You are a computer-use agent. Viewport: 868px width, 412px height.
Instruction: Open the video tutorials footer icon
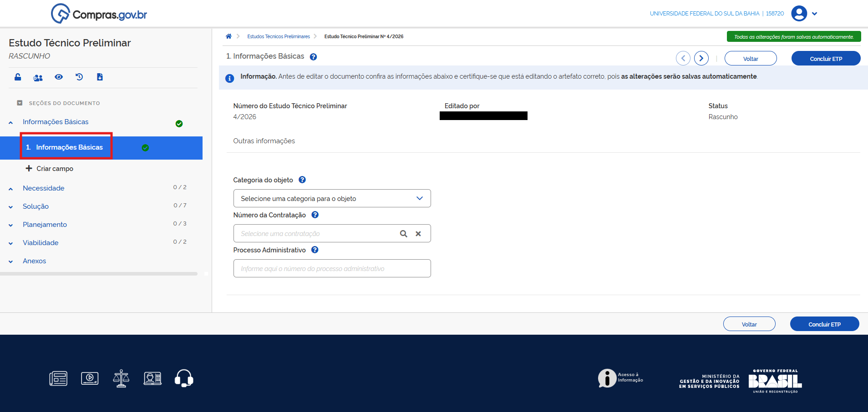coord(90,378)
